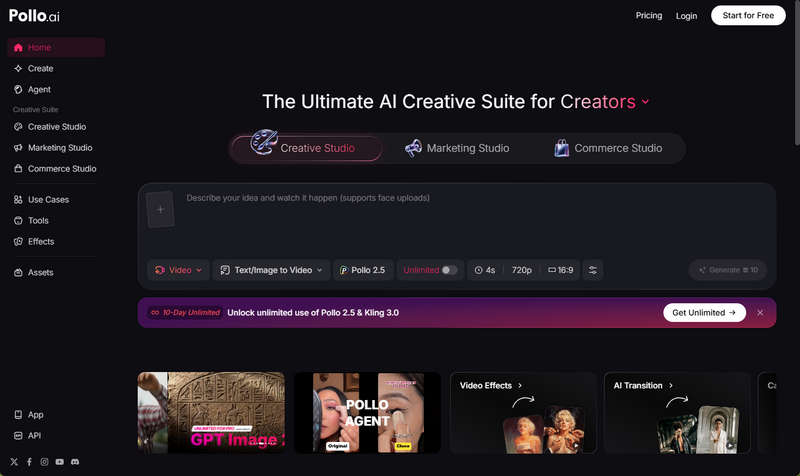Open the GPT Image promo card
Screen dimensions: 800x476
click(211, 412)
